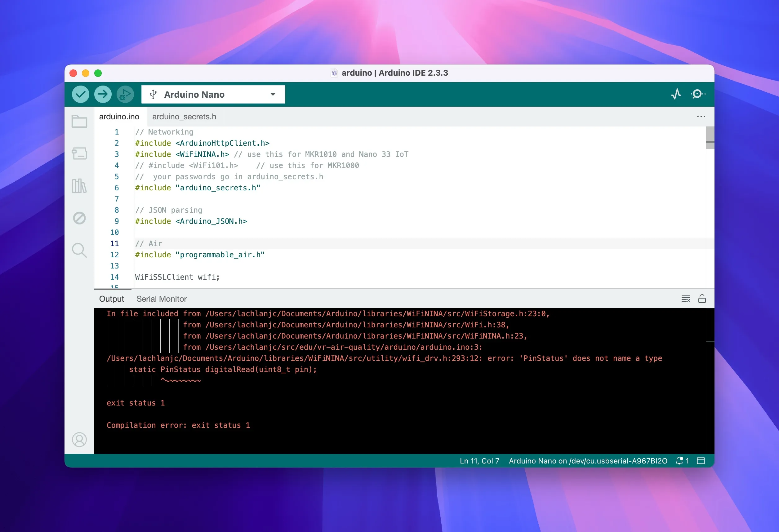Toggle the output scroll lock icon
The height and width of the screenshot is (532, 779).
click(702, 299)
